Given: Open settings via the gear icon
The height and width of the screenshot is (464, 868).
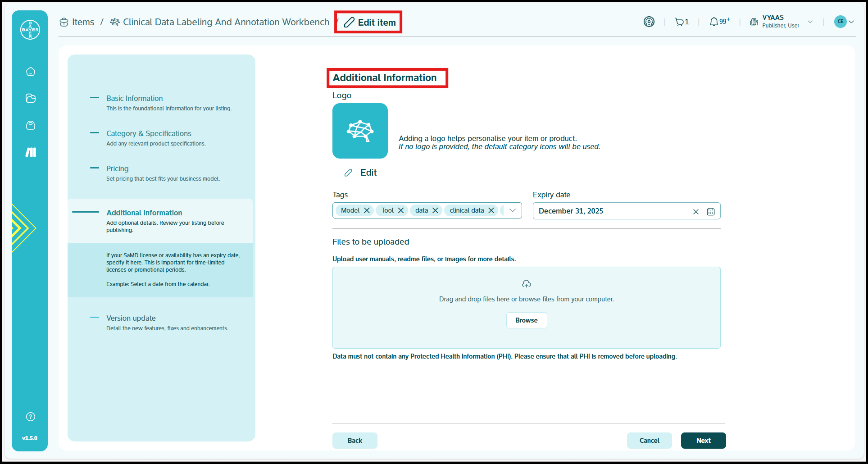Looking at the screenshot, I should pyautogui.click(x=649, y=21).
